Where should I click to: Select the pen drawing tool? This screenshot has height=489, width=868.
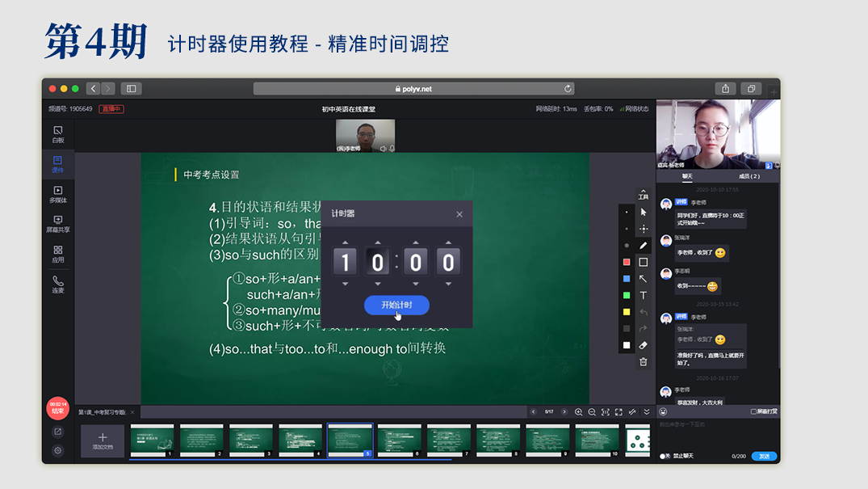coord(644,246)
